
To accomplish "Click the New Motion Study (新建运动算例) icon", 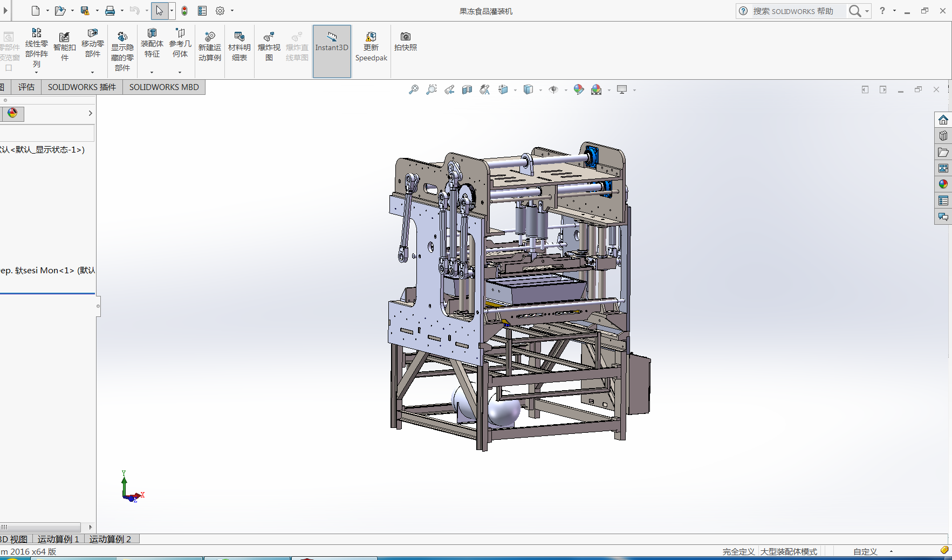I will click(209, 46).
